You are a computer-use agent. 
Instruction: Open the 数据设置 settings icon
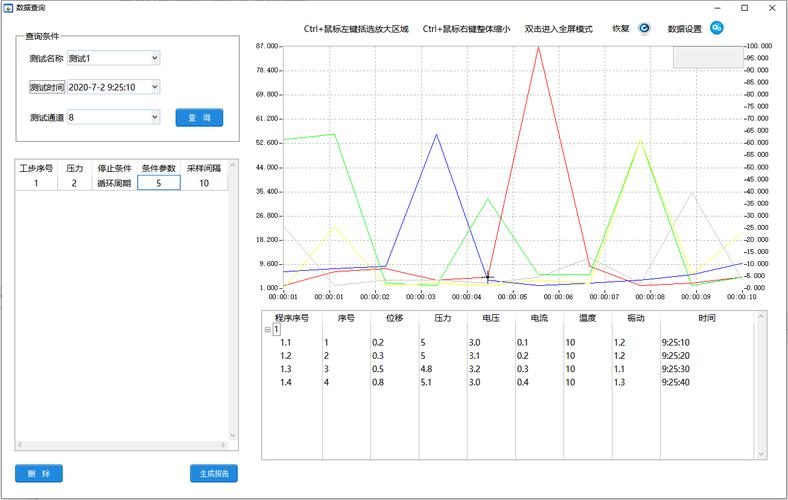(717, 28)
